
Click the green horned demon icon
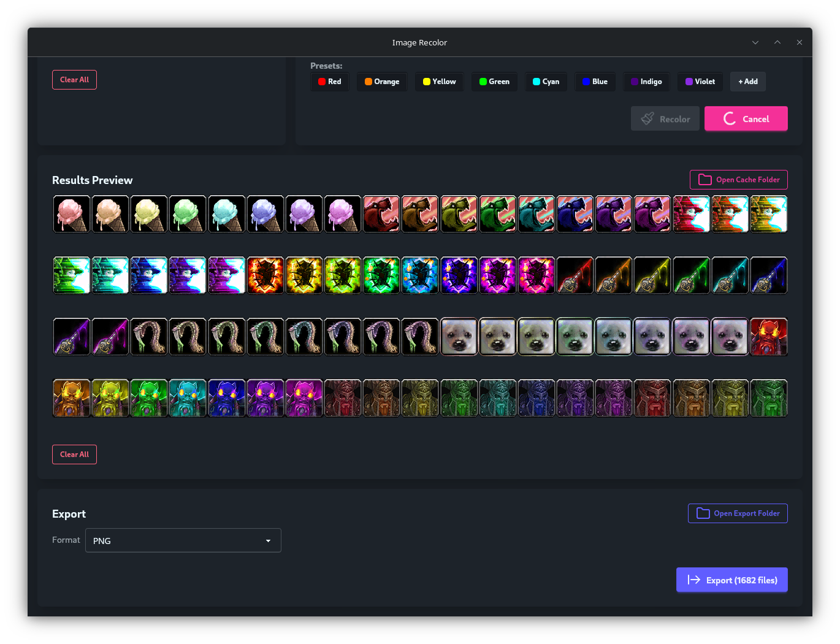149,398
